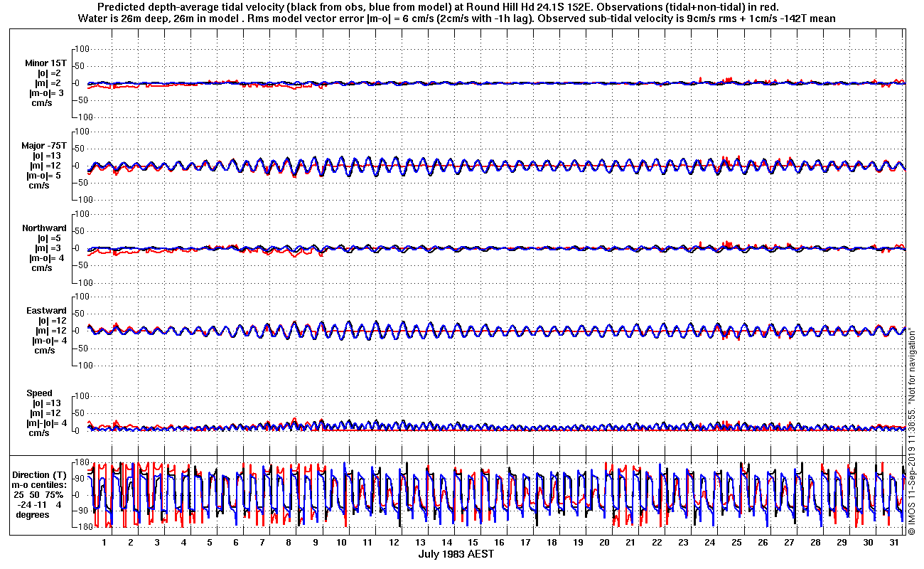Viewport: 924px width, 569px height.
Task: Click '|m-o|= 3' under Minor 15T
Action: point(45,93)
